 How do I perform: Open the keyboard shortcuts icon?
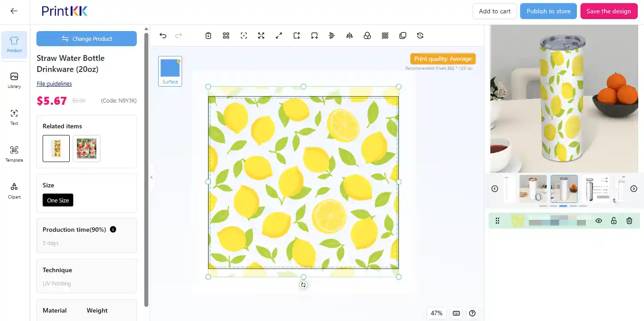coord(456,313)
